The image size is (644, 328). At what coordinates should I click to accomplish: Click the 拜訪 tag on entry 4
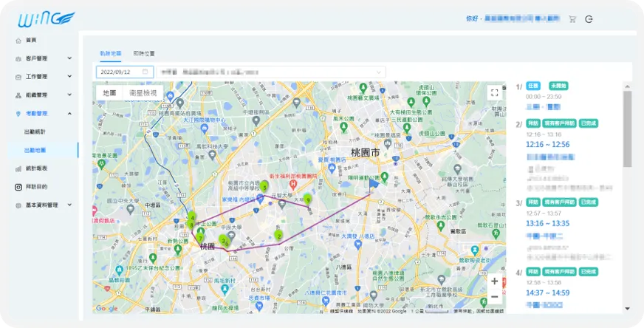pyautogui.click(x=533, y=272)
